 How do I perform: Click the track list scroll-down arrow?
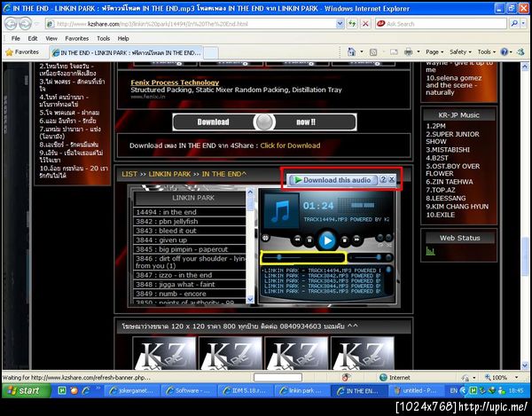[250, 299]
